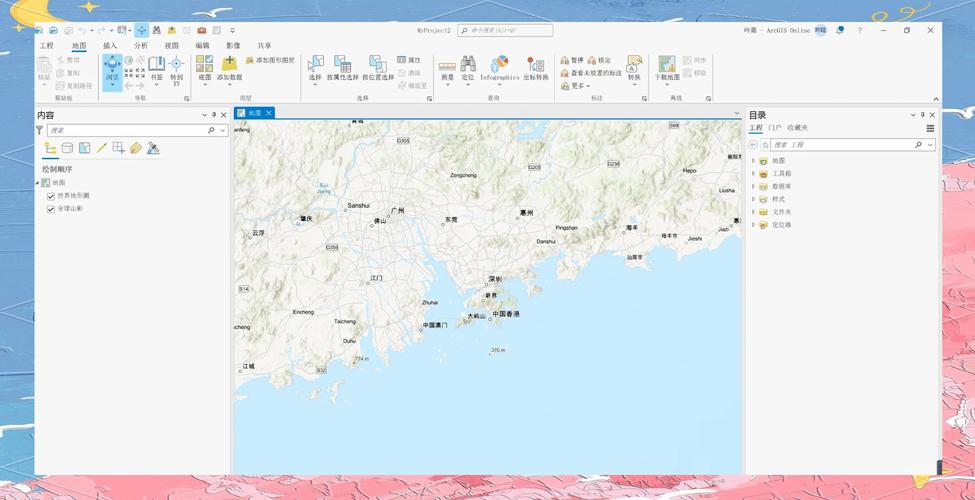
Task: Select List By Labeling tag icon
Action: (136, 148)
